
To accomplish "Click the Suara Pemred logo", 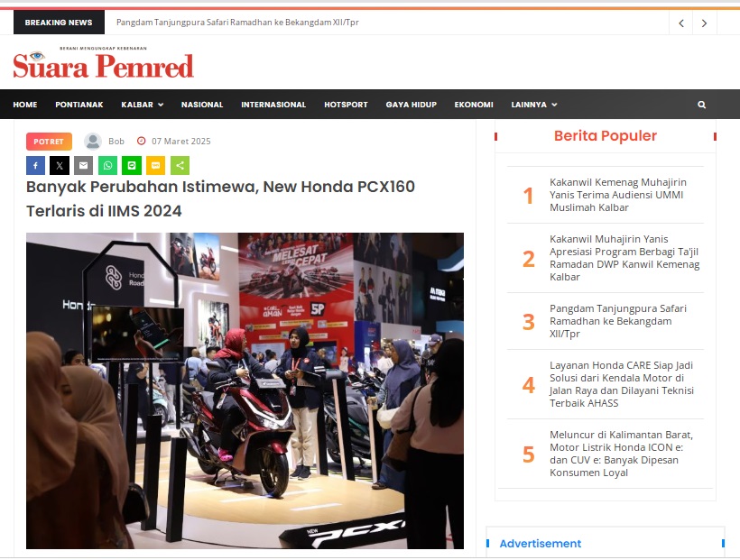I will coord(104,62).
